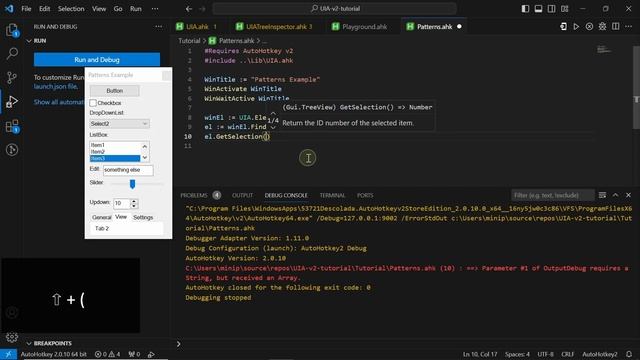
Task: Switch to the OUTPUT panel tab
Action: click(x=242, y=196)
